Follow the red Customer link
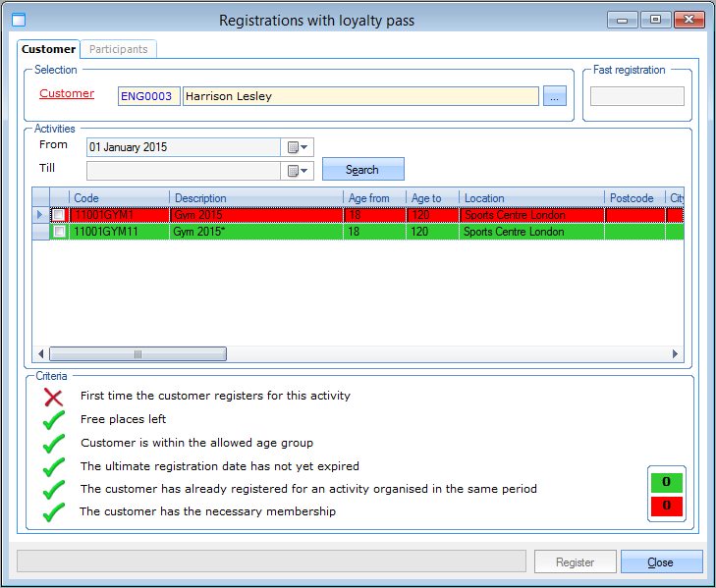The width and height of the screenshot is (716, 588). (67, 94)
